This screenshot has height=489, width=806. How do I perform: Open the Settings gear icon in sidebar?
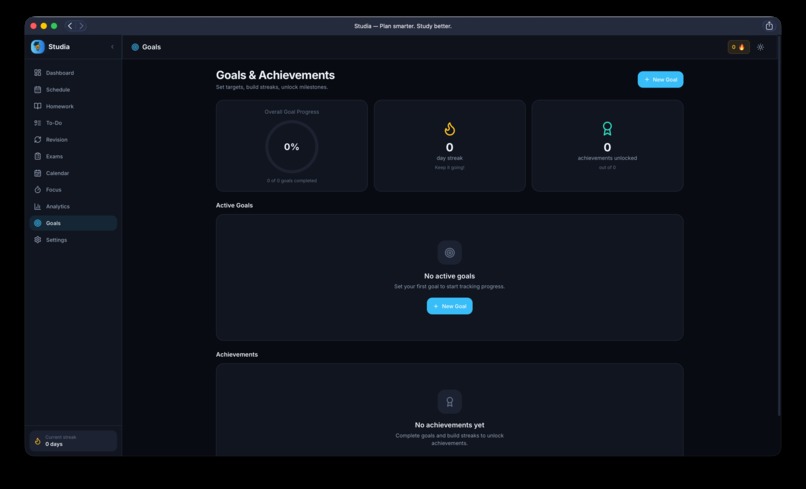38,240
